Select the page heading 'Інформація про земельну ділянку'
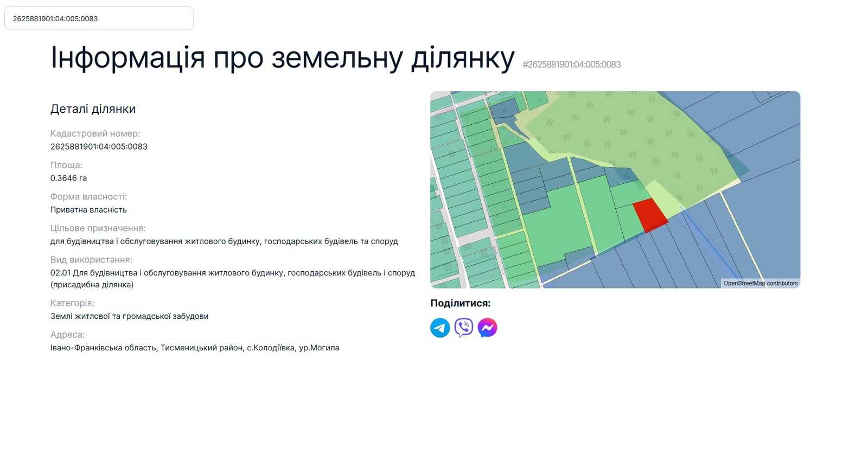 [283, 57]
